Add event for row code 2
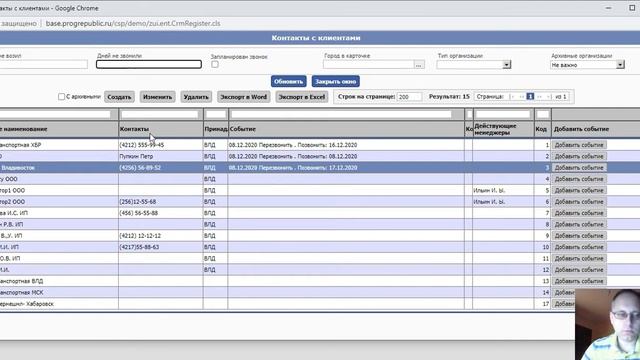This screenshot has height=360, width=640. coord(579,156)
